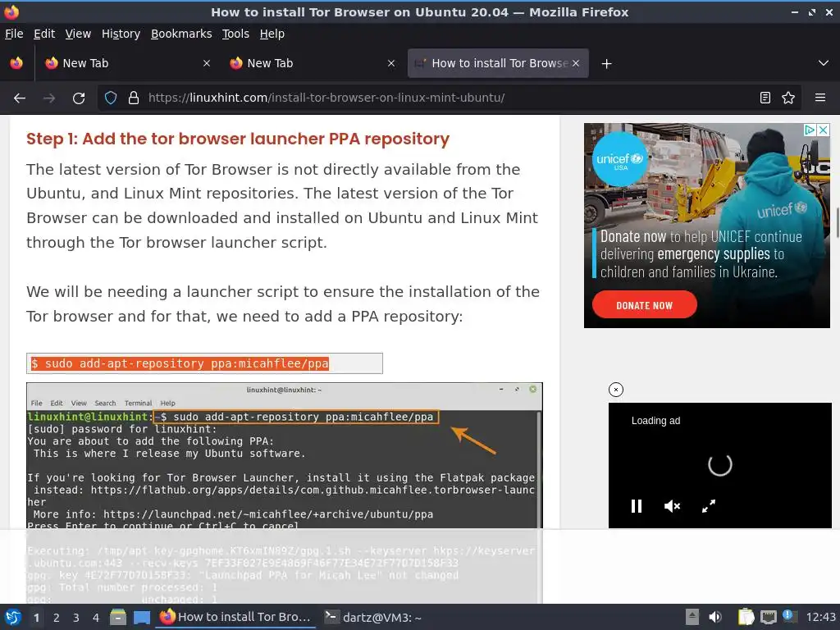The width and height of the screenshot is (840, 630).
Task: Close the How to install Tor tab
Action: pos(576,63)
